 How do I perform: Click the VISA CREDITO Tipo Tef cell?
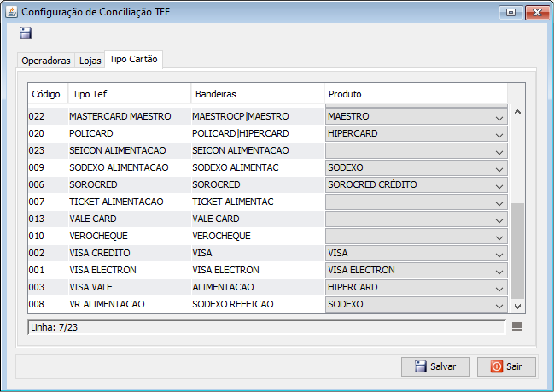(129, 253)
